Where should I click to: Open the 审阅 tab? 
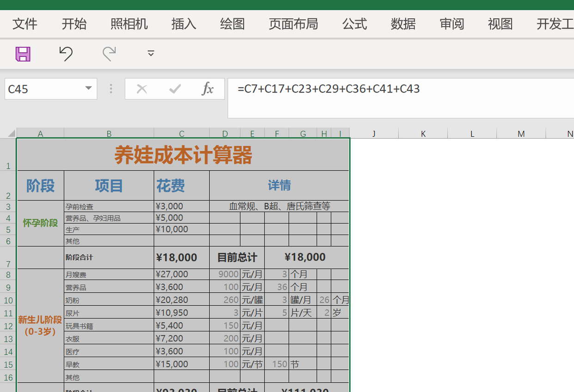[452, 24]
